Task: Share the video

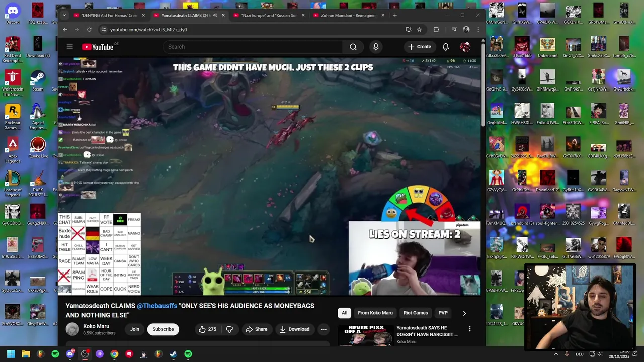Action: click(256, 329)
